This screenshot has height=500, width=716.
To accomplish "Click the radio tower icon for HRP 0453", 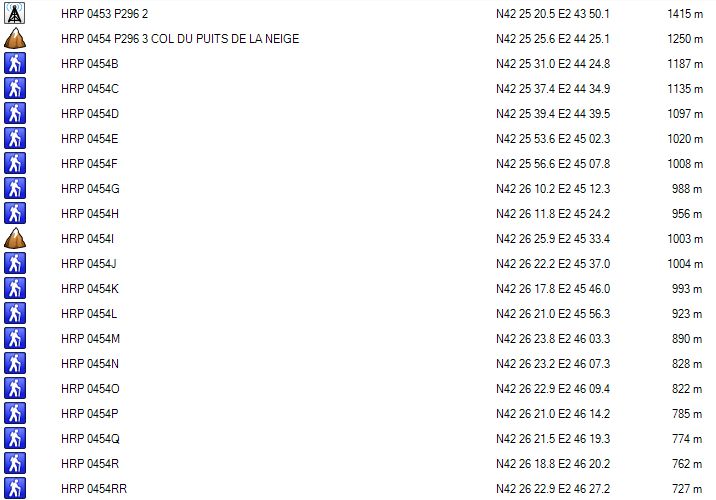I will coord(15,14).
